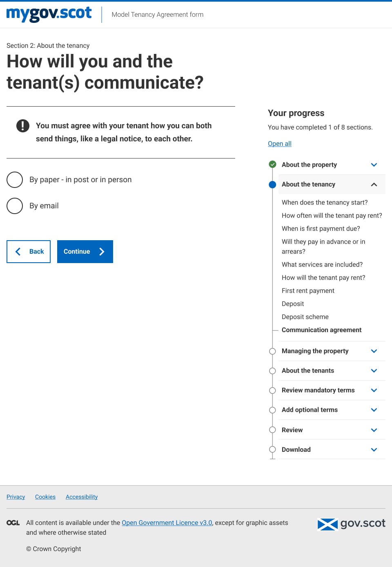Click the Continue button

(85, 252)
